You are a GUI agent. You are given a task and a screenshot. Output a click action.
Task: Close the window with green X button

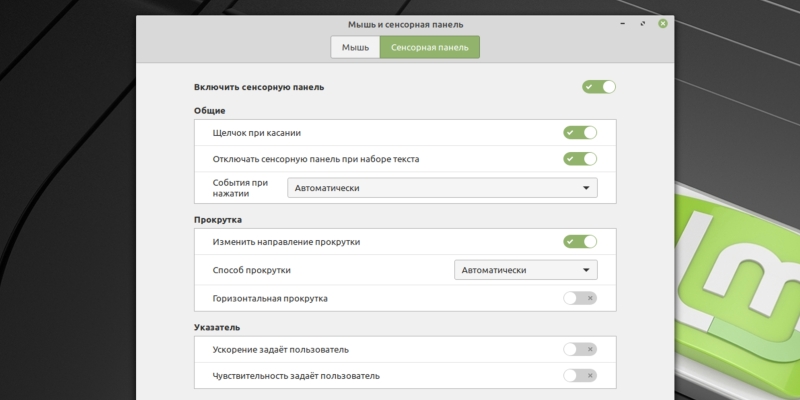click(x=662, y=23)
